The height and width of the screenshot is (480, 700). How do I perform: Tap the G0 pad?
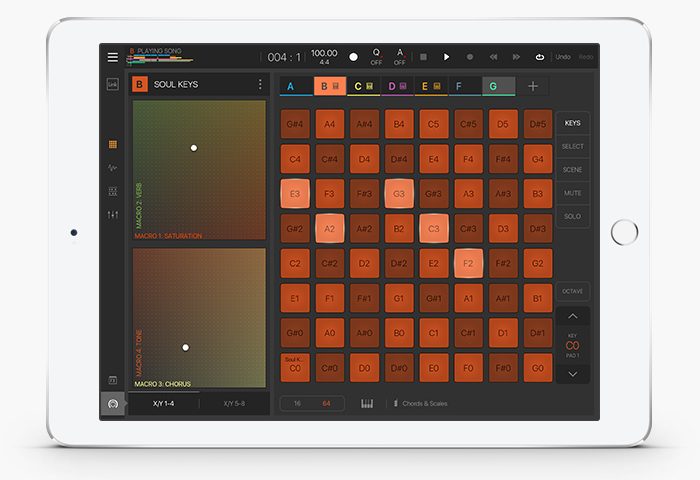tap(538, 368)
